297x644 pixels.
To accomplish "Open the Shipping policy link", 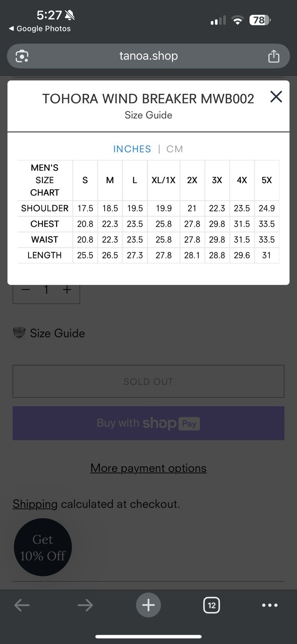I will 35,504.
